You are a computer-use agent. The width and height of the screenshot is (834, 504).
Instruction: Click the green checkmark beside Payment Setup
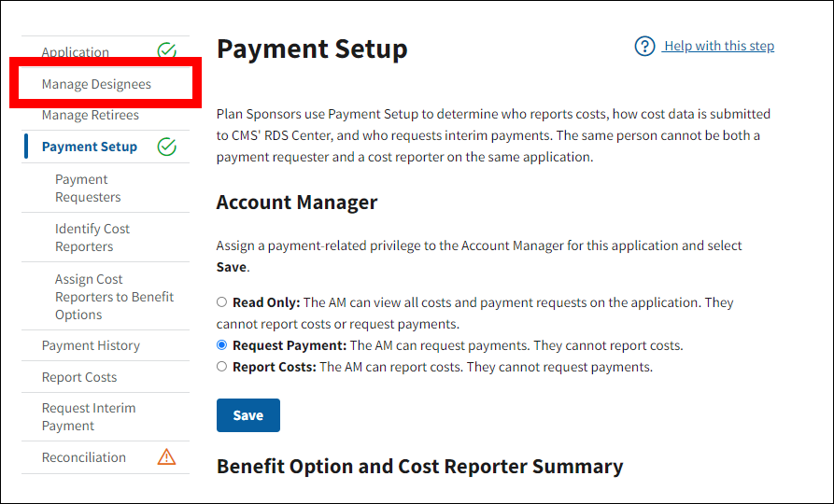(x=166, y=147)
